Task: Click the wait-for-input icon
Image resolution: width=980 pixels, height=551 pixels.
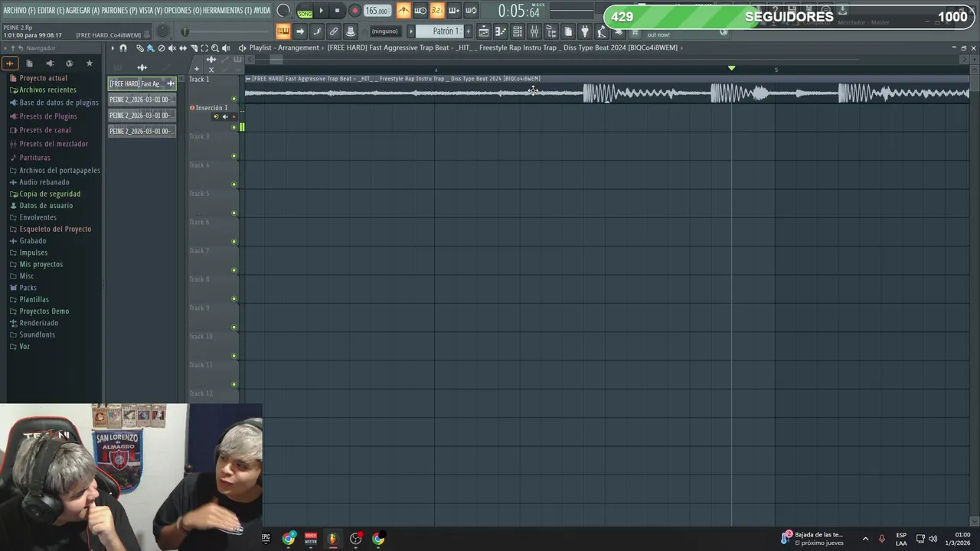Action: [420, 11]
